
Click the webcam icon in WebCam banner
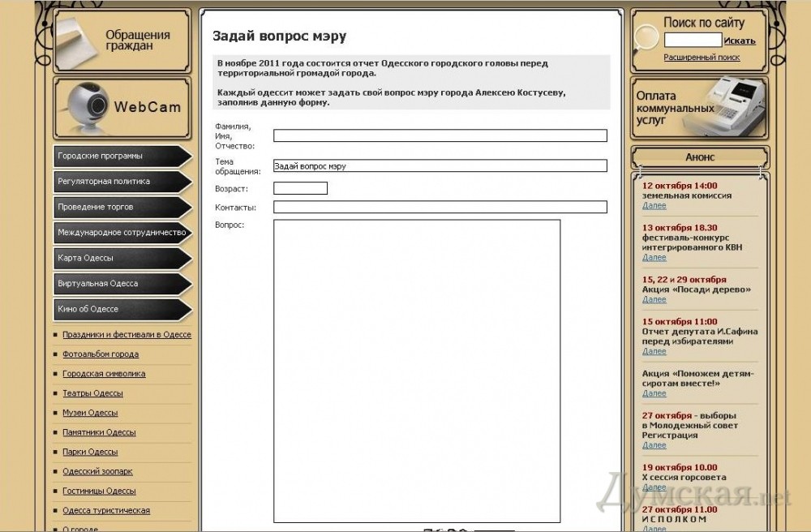[x=86, y=106]
